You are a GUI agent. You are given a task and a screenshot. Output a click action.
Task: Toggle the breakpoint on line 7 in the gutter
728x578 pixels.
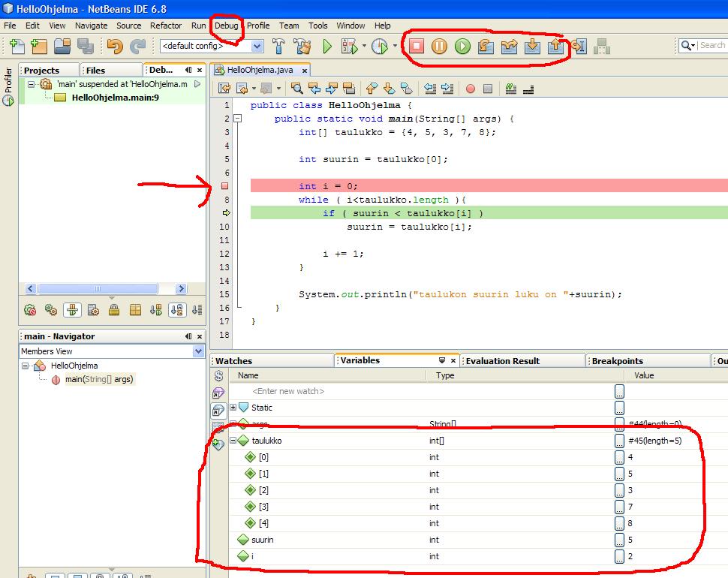(x=224, y=186)
